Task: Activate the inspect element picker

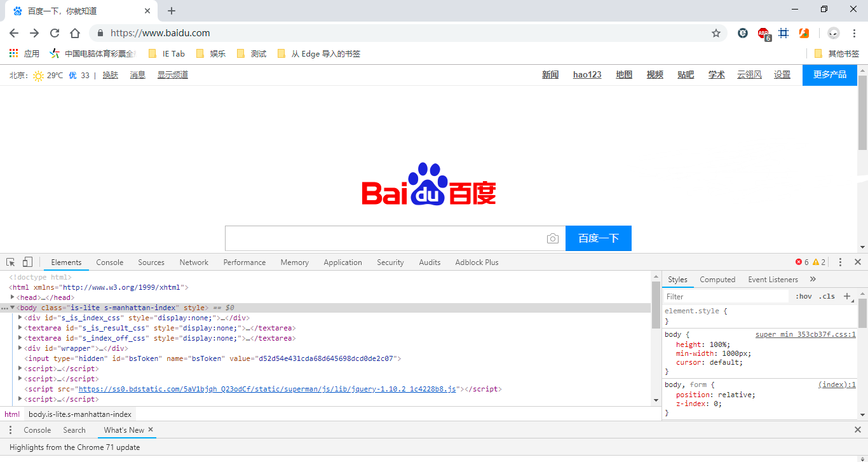Action: [11, 262]
